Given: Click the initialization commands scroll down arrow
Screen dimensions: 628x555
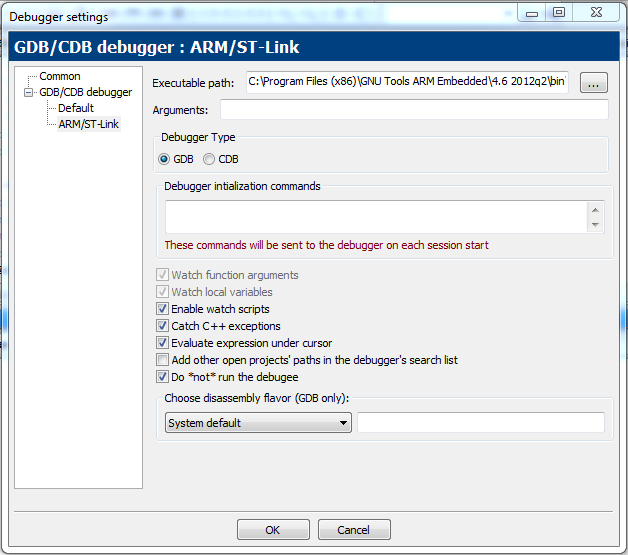Looking at the screenshot, I should click(x=596, y=225).
